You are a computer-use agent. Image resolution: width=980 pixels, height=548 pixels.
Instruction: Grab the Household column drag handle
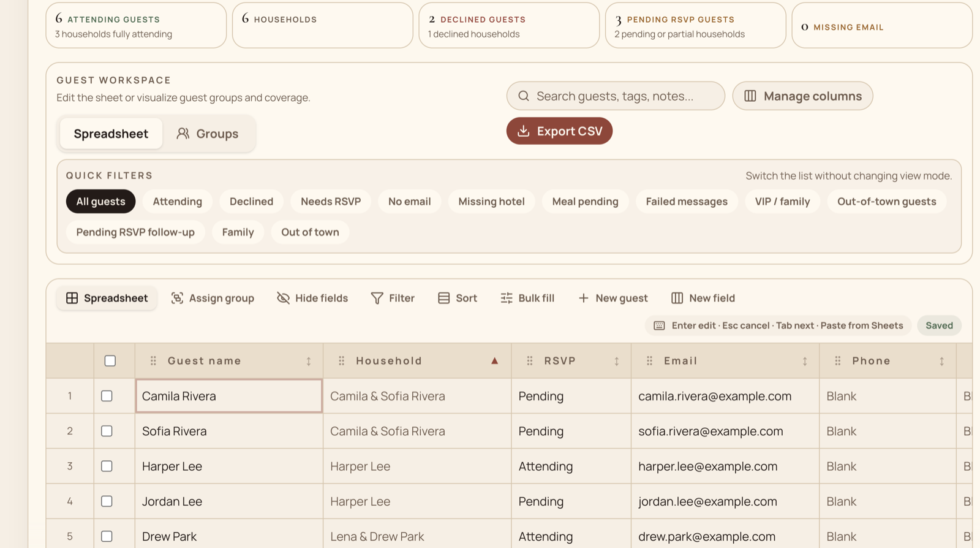(342, 361)
